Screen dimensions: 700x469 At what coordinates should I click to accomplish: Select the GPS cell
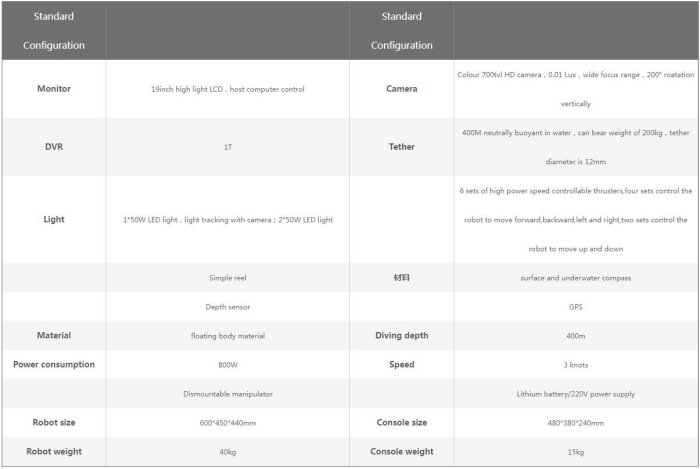click(575, 306)
